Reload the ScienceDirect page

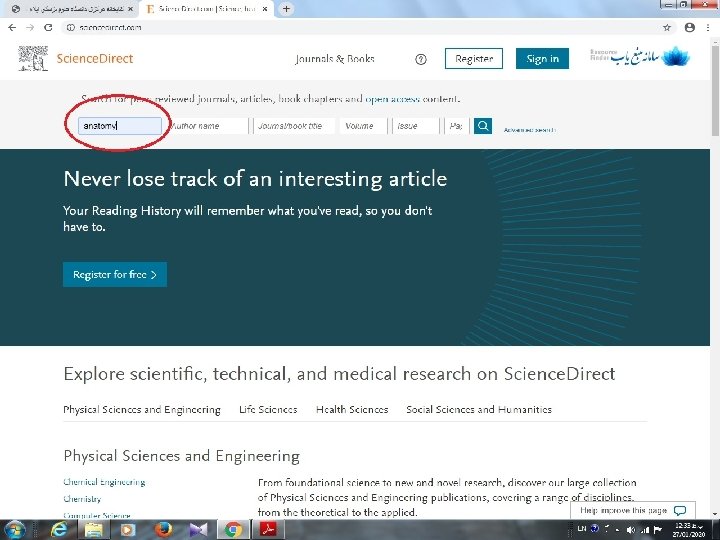pyautogui.click(x=48, y=28)
